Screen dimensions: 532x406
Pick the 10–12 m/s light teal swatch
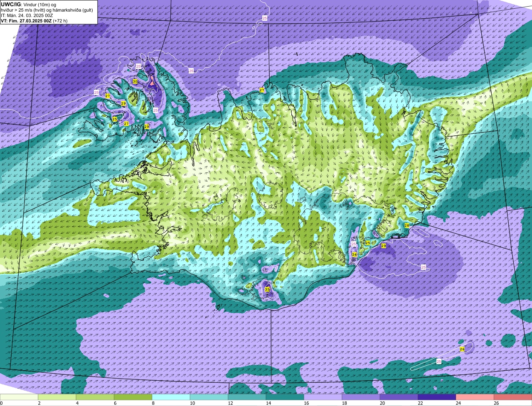point(209,397)
